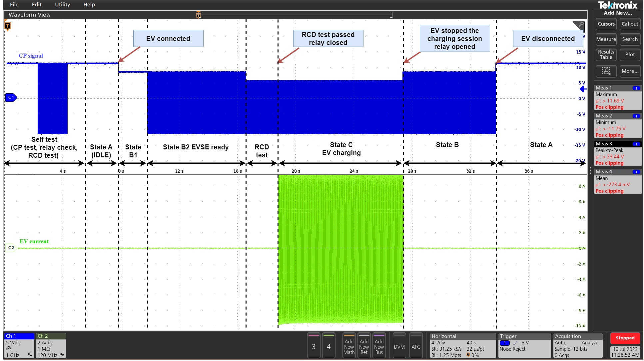Open the More... options dropdown
Viewport: 644px width, 361px height.
pos(630,71)
